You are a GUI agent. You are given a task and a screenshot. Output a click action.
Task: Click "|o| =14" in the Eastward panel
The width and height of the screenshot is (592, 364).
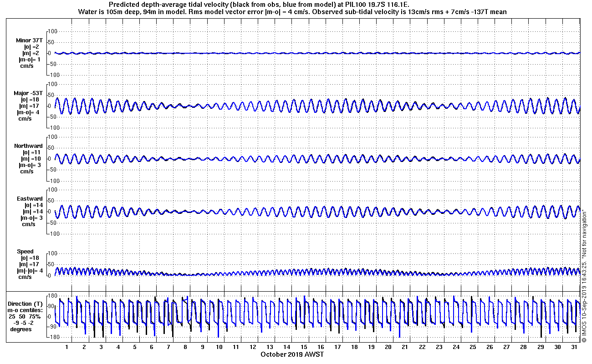32,205
